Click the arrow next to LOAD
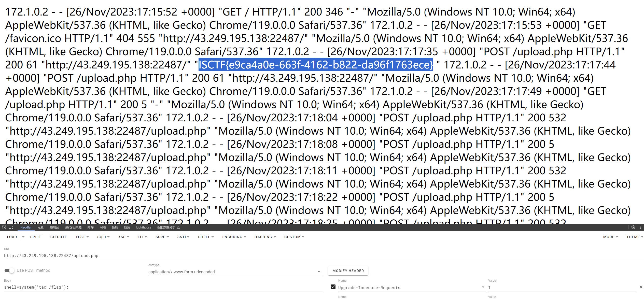 (x=23, y=237)
